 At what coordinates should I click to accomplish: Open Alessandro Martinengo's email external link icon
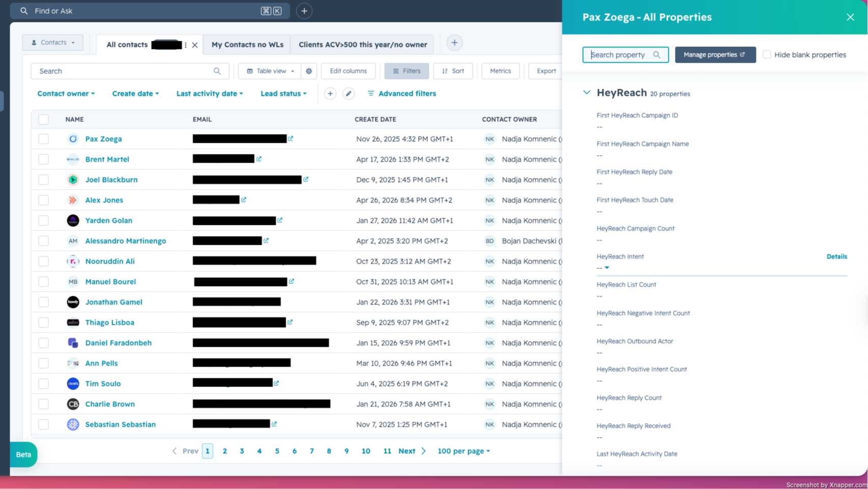point(266,240)
